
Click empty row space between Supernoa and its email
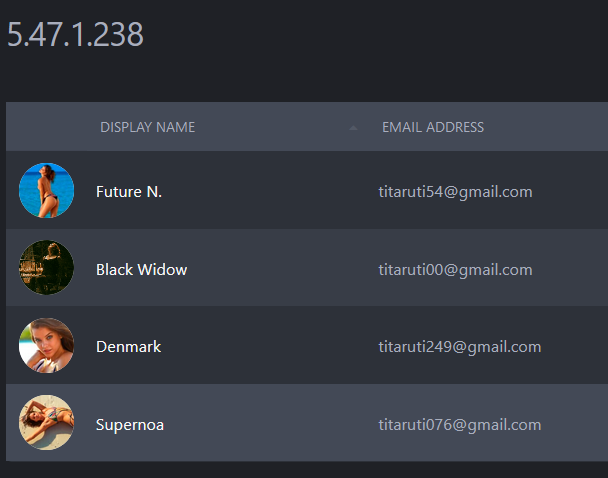(x=270, y=425)
